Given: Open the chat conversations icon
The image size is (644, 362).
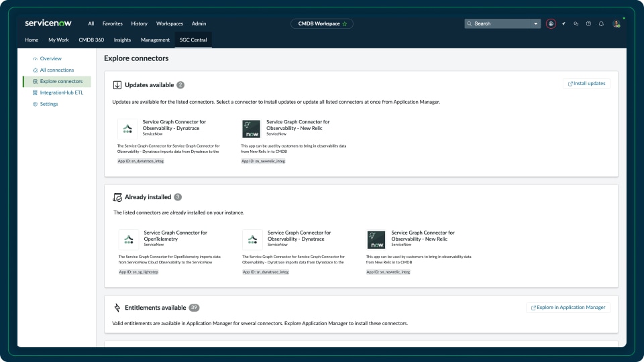Looking at the screenshot, I should (576, 24).
